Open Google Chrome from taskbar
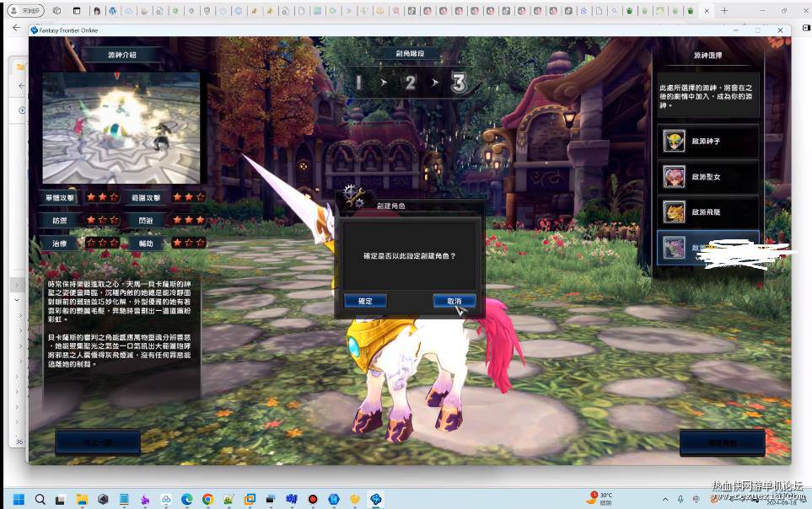This screenshot has width=812, height=509. click(207, 499)
